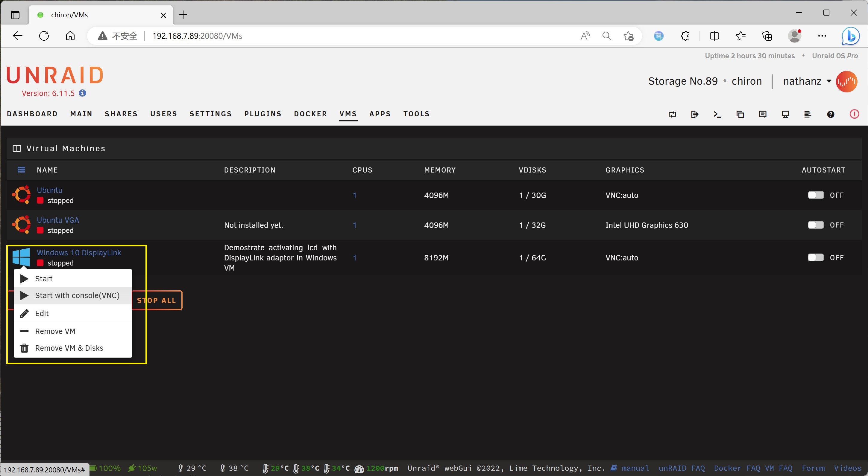This screenshot has width=868, height=476.
Task: Click the version info icon
Action: click(x=83, y=93)
